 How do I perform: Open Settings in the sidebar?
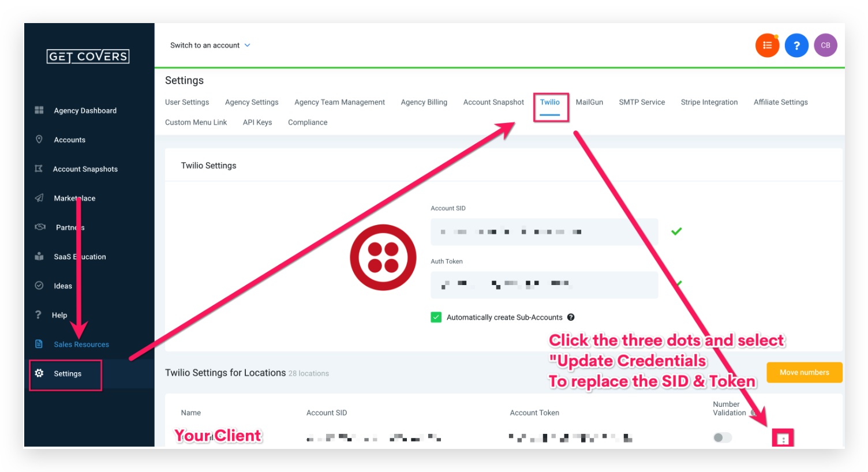(68, 373)
